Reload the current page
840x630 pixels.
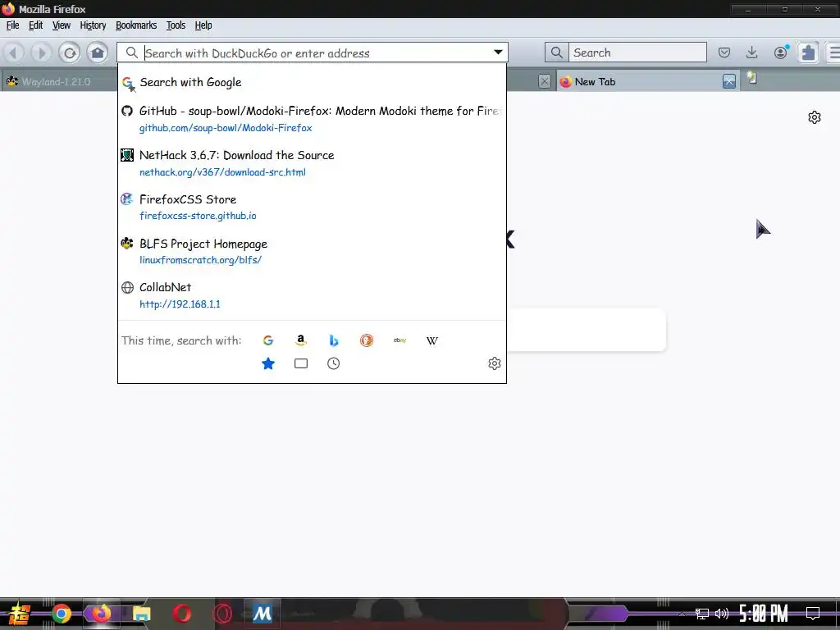pyautogui.click(x=70, y=52)
